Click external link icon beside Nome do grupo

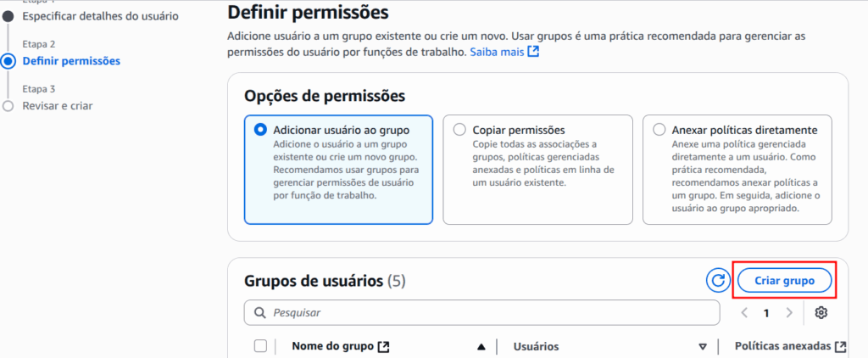pyautogui.click(x=384, y=346)
